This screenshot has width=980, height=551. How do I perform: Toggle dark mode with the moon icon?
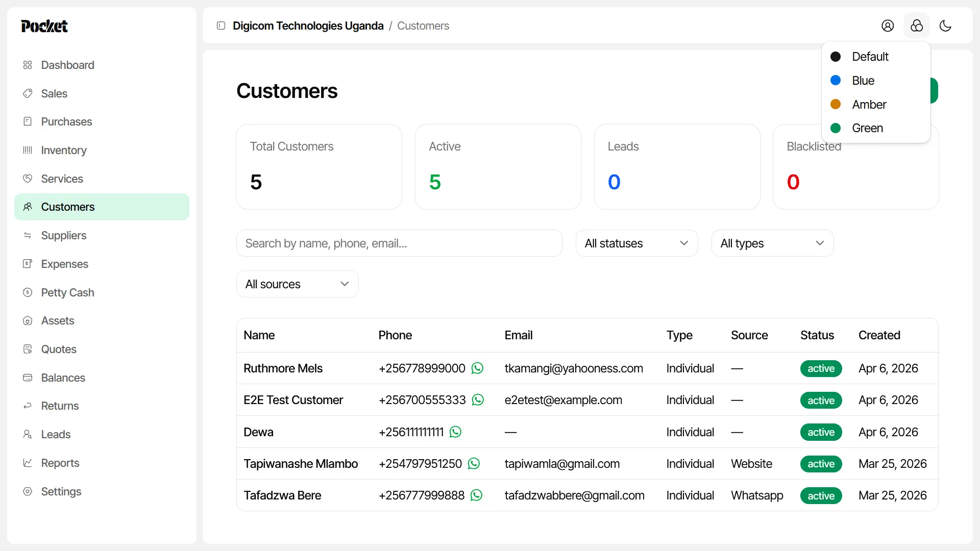coord(945,26)
